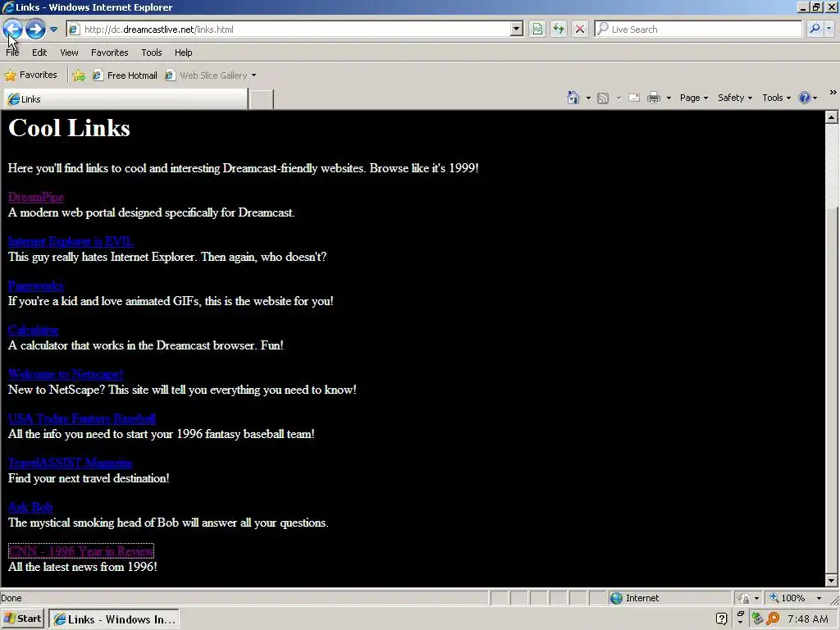Click the orange magnifier tray icon
The height and width of the screenshot is (630, 840).
773,619
